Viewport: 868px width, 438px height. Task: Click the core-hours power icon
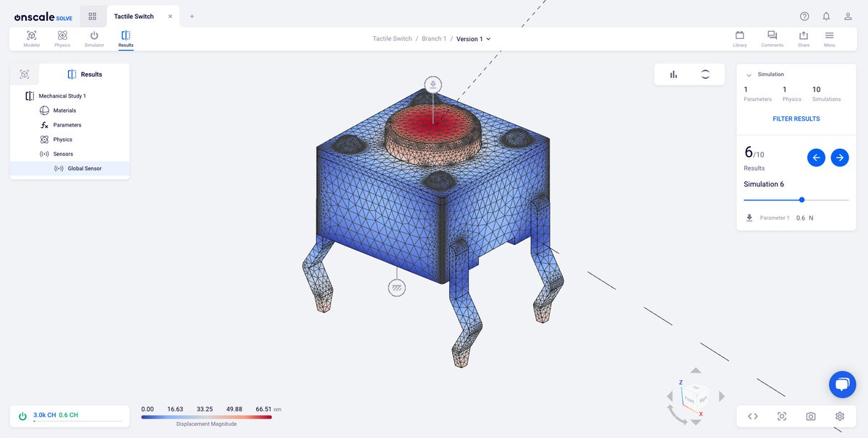point(22,416)
